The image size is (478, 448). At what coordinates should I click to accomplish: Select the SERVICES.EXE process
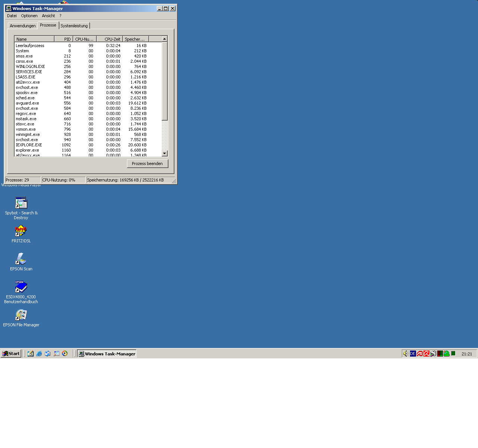click(88, 72)
